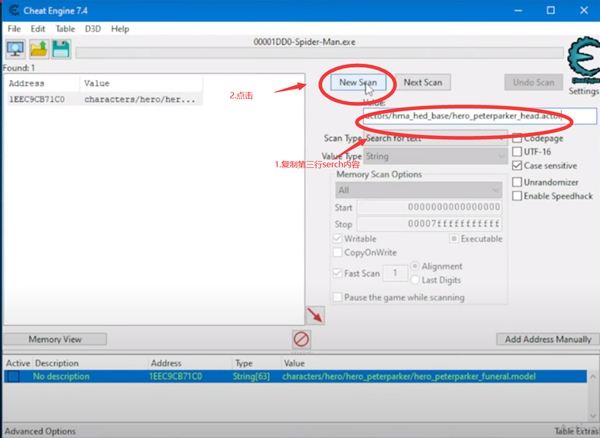Click the hero_peterparker_funeral.model value cell
Screen dimensions: 600x438
(409, 376)
